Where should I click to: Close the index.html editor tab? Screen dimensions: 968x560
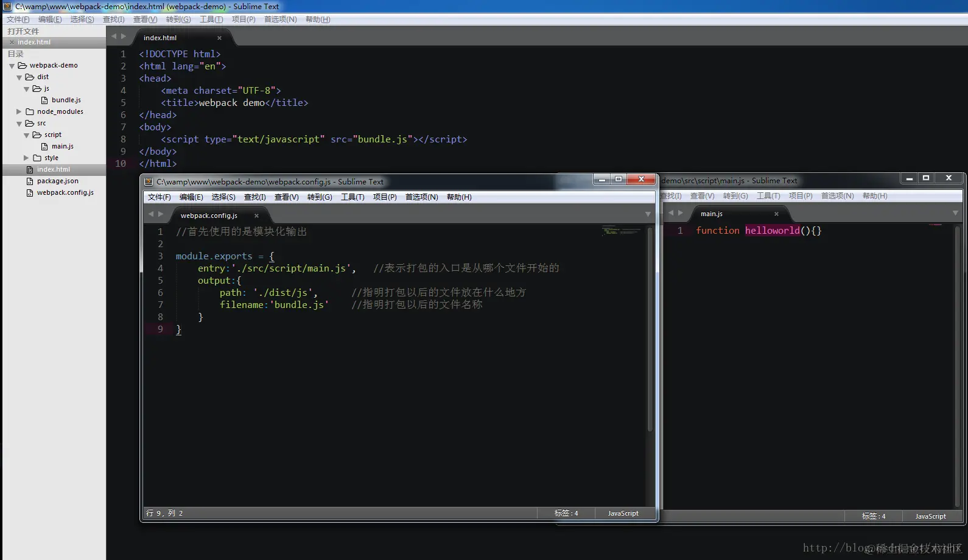(219, 38)
